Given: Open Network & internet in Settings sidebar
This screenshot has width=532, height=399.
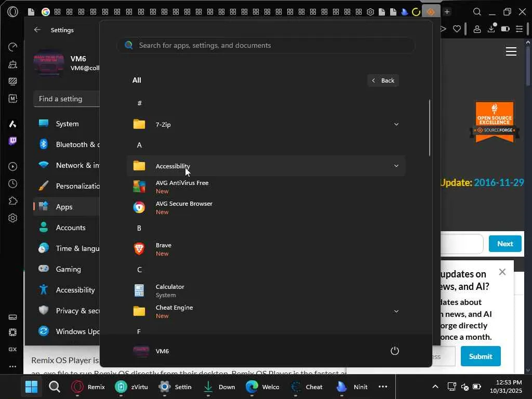Looking at the screenshot, I should [x=66, y=165].
